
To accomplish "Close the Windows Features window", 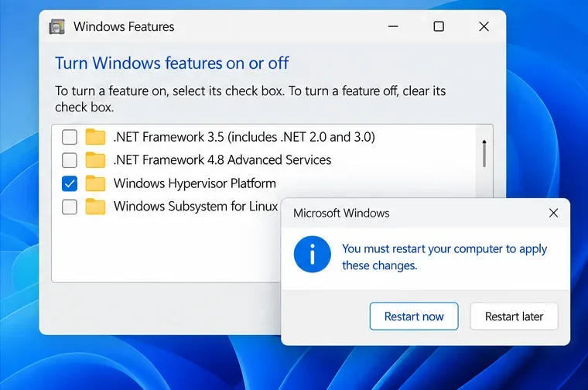I will click(484, 26).
